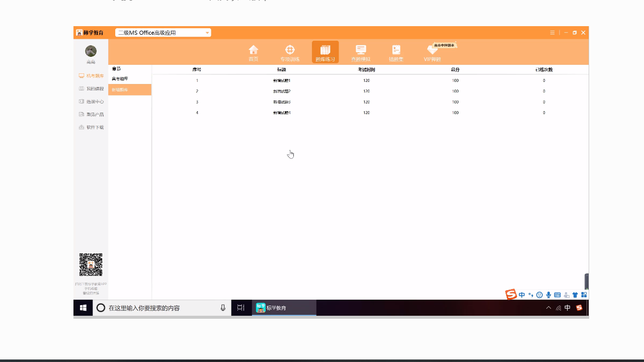Viewport: 644px width, 362px height.
Task: Click the user avatar picture
Action: point(91,51)
